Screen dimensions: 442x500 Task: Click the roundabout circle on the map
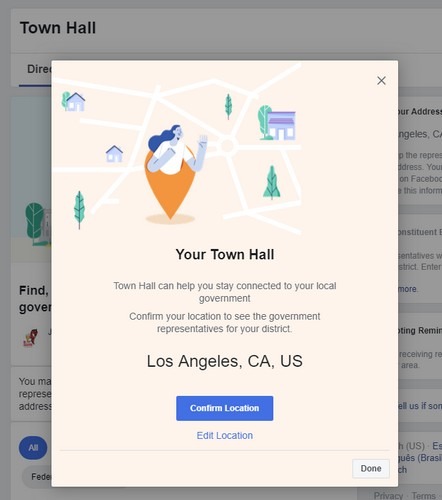click(x=228, y=146)
